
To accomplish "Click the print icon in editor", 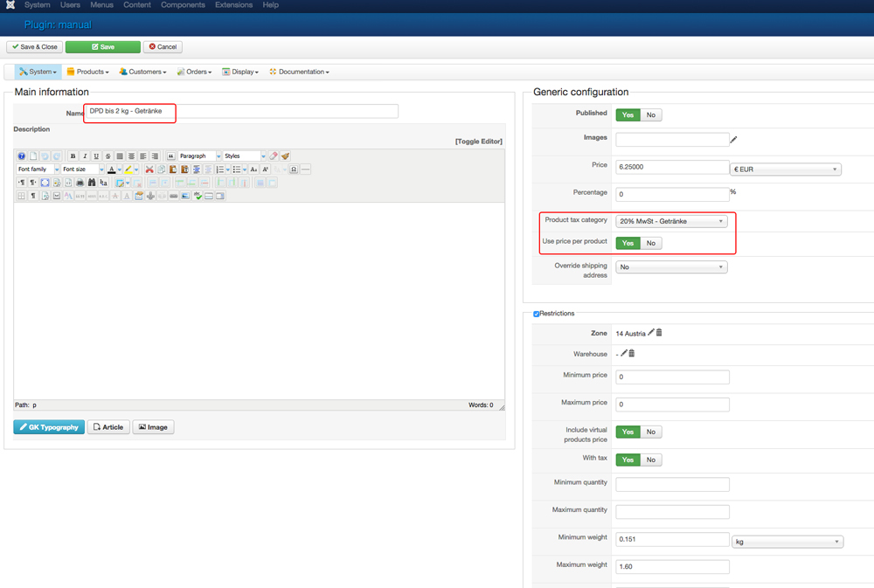I will (x=80, y=183).
